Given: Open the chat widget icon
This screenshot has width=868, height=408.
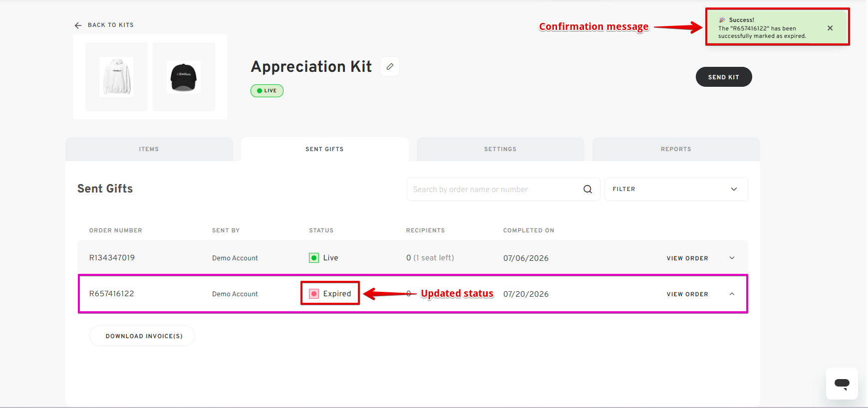Looking at the screenshot, I should click(842, 384).
